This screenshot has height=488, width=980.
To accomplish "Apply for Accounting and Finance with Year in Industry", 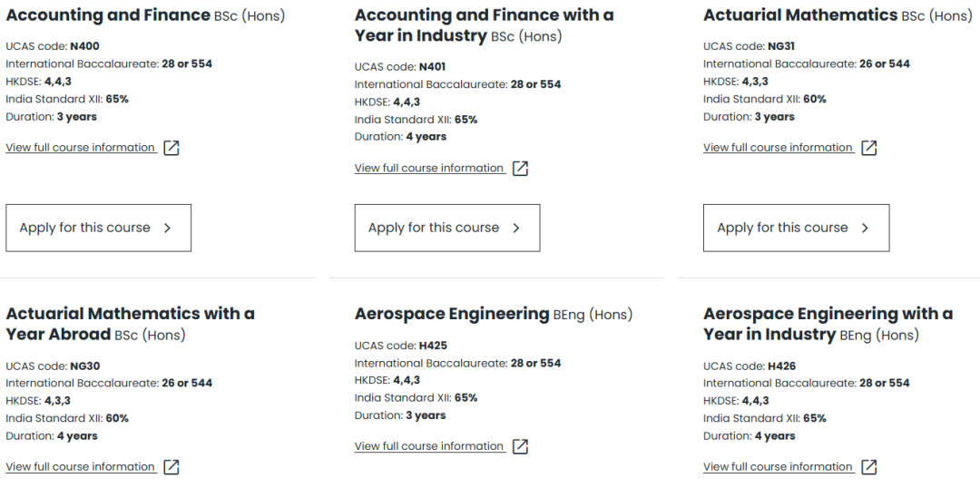I will [x=447, y=228].
